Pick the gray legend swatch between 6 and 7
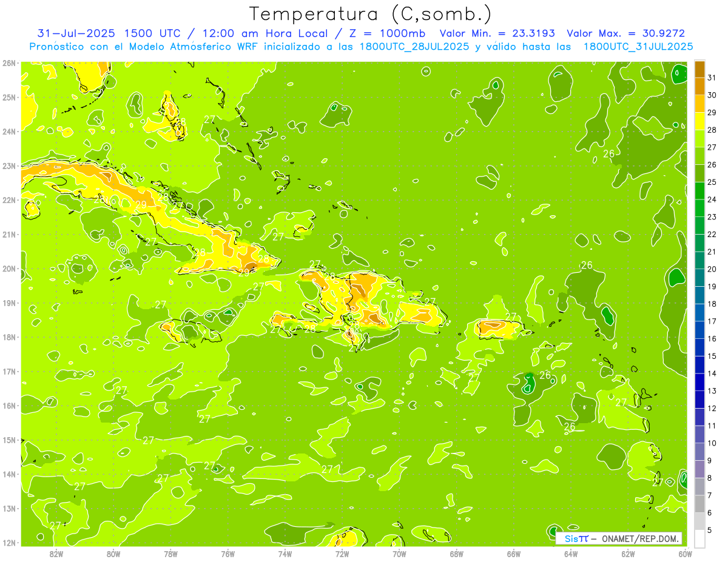This screenshot has height=562, width=728. pos(699,504)
